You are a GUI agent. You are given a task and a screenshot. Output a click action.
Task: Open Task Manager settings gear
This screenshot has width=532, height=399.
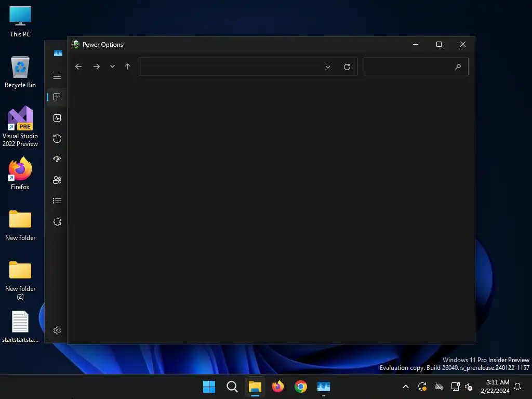[57, 330]
